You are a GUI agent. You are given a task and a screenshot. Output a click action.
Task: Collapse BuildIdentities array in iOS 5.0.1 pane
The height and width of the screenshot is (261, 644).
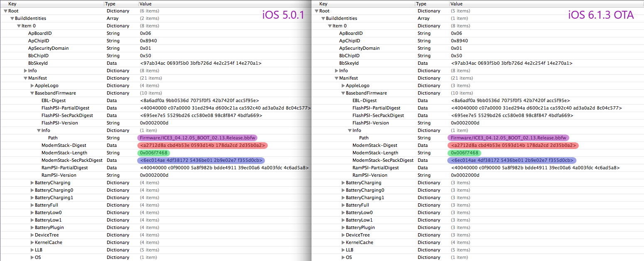tap(12, 18)
